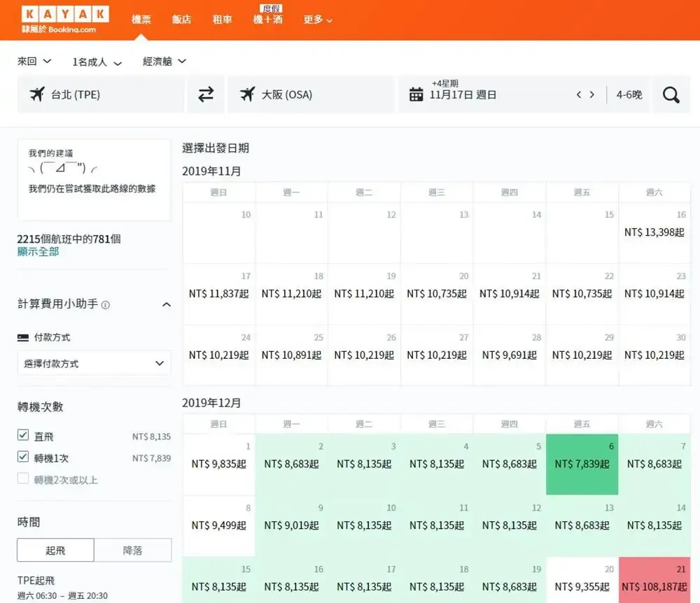Click the swap origin and destination arrows
Viewport: 700px width, 603px height.
point(206,94)
